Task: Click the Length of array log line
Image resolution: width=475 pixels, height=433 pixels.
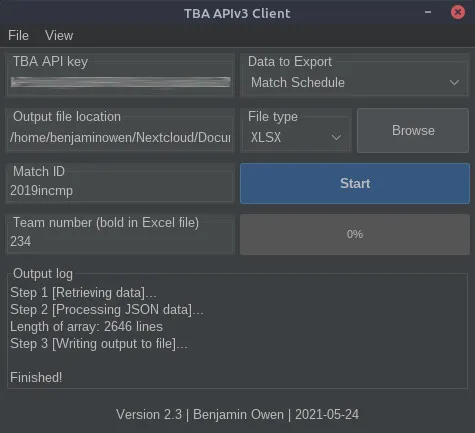Action: click(86, 327)
